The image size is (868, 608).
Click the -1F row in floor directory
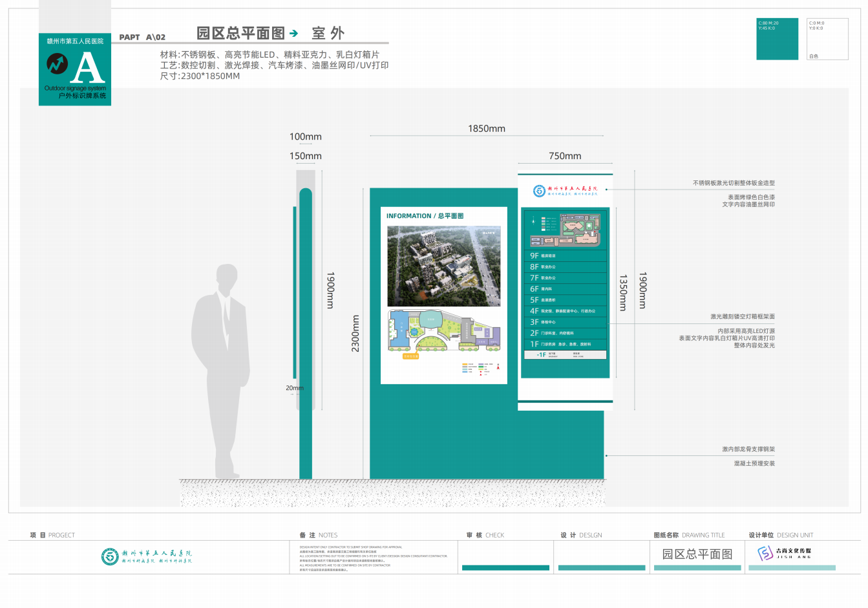(566, 354)
